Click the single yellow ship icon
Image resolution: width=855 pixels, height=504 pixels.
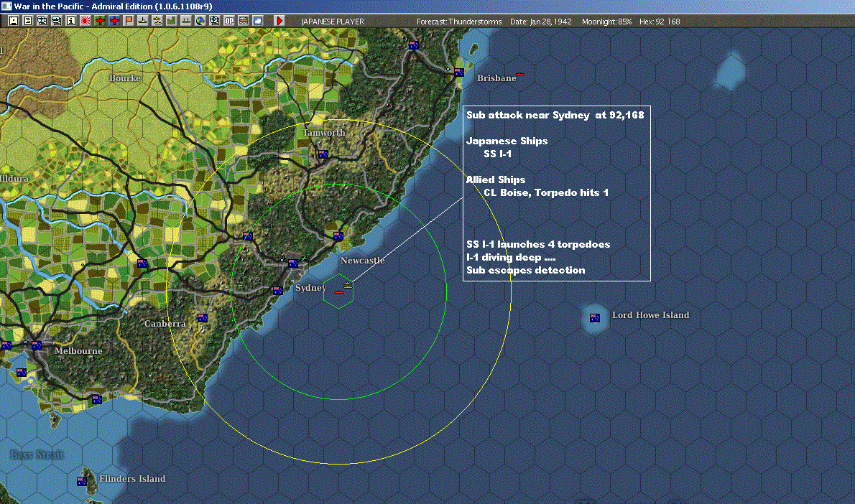[x=143, y=21]
